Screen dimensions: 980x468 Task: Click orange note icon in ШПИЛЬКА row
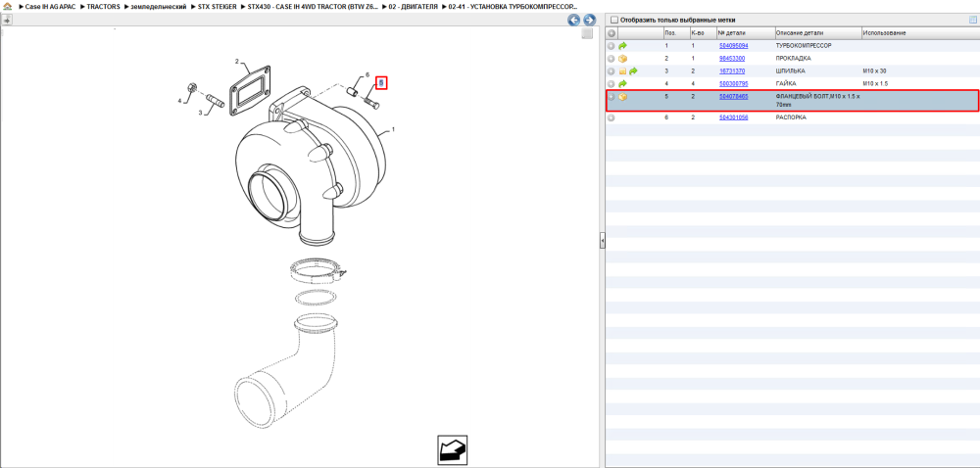[622, 71]
